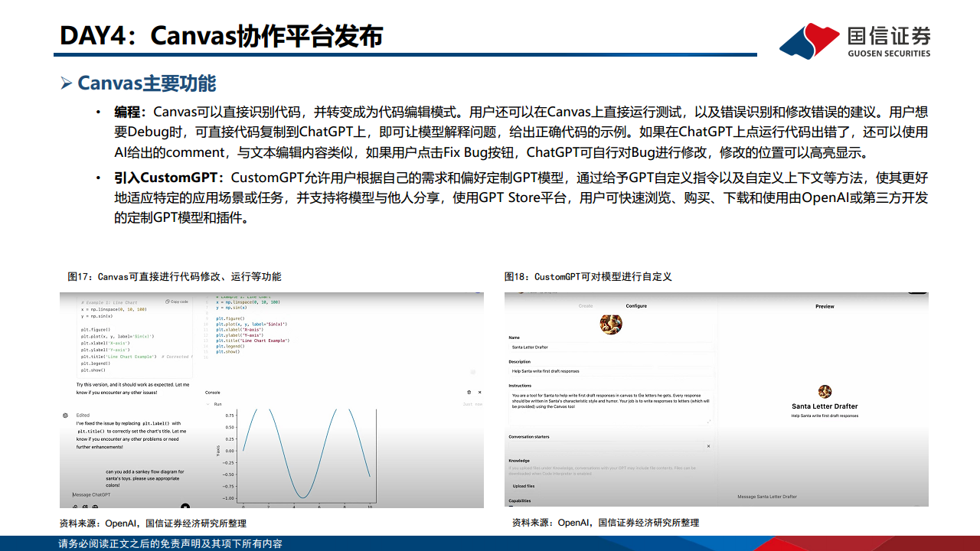
Task: Click the trash icon in the Console header
Action: coord(469,392)
